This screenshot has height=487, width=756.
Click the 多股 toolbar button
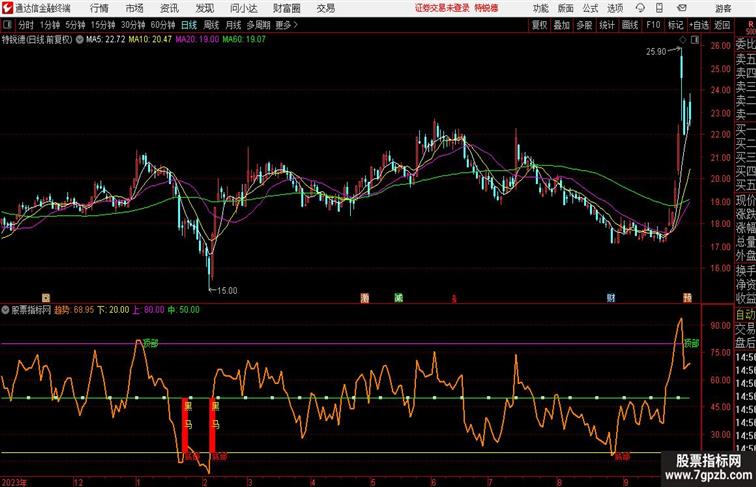tap(584, 25)
